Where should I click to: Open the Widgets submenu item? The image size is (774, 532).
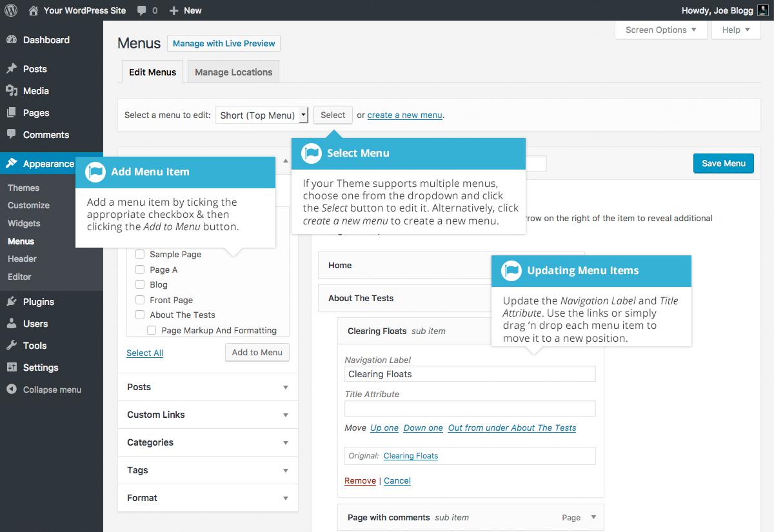click(24, 223)
